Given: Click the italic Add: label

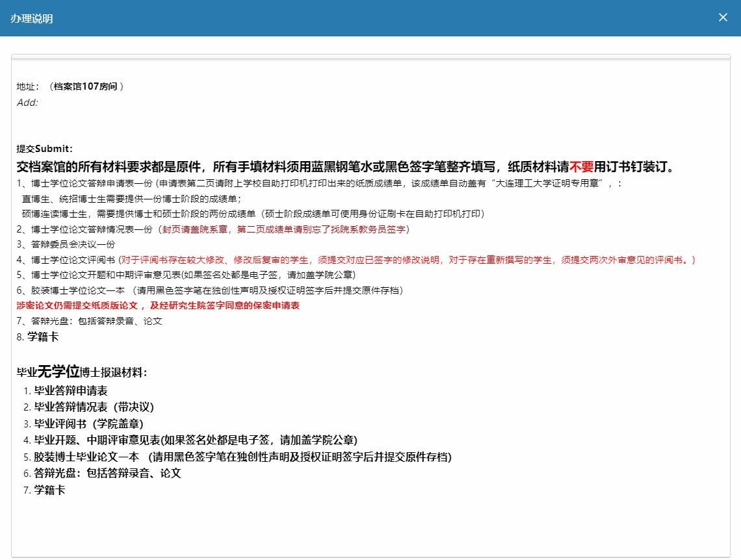Looking at the screenshot, I should (x=27, y=102).
